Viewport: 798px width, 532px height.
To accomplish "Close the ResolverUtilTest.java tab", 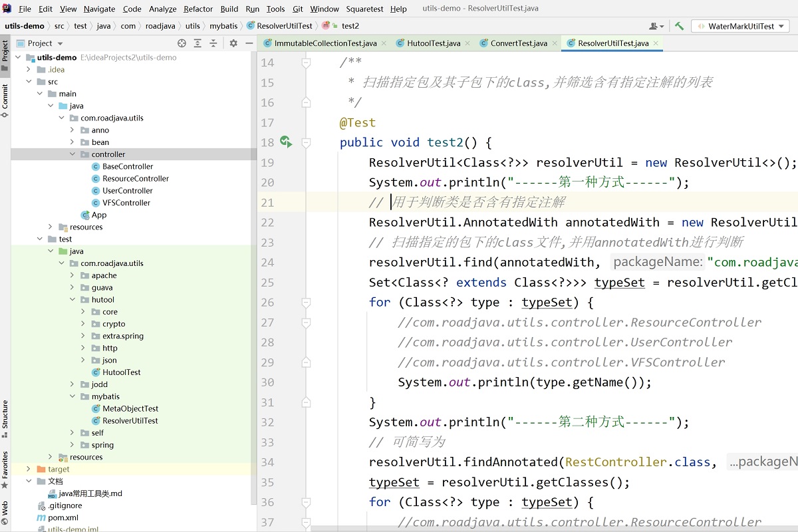I will pos(656,43).
